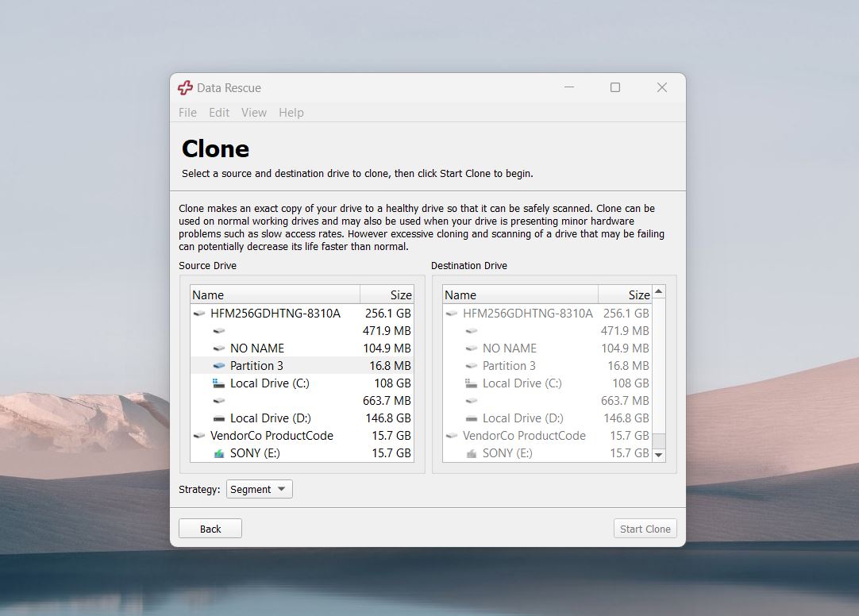Click 16.8 MB size in Source Drive

[390, 366]
